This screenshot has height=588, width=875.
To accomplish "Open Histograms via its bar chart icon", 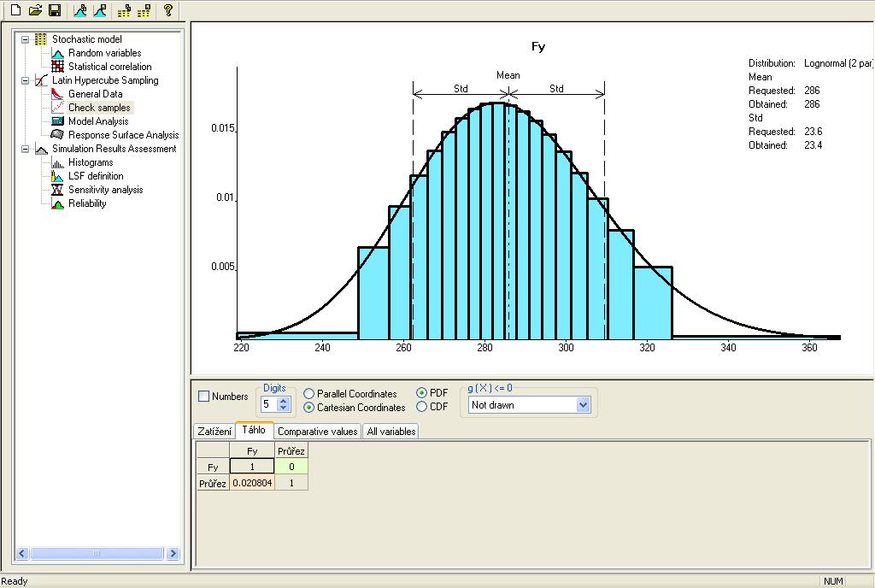I will (x=57, y=162).
